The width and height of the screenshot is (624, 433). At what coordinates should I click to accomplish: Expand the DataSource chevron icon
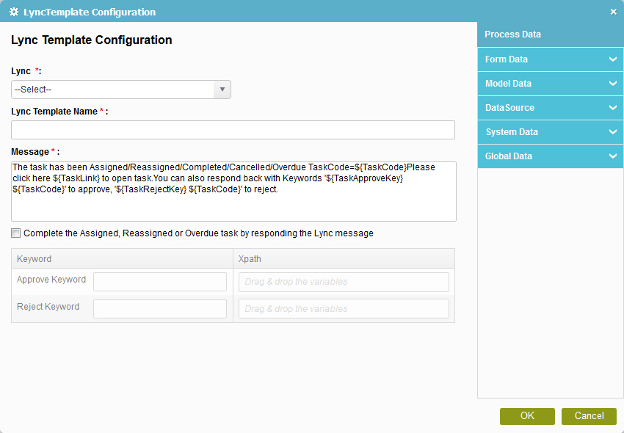[x=612, y=107]
